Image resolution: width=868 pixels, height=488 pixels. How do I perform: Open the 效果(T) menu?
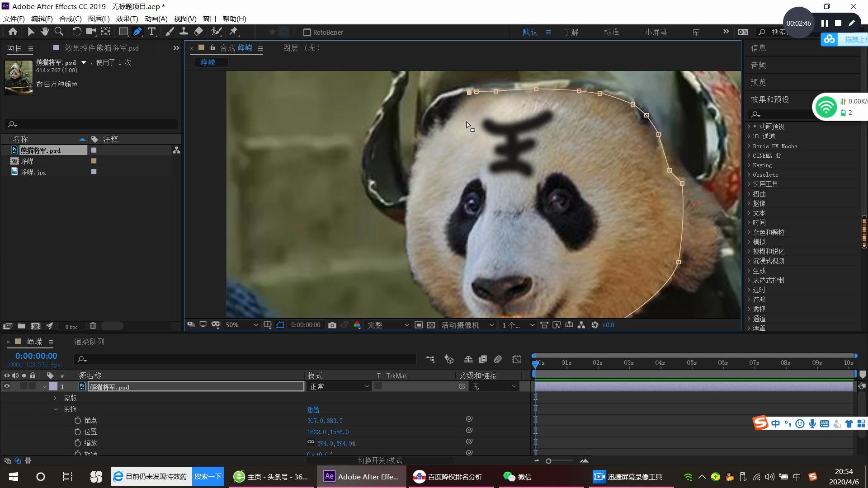[x=127, y=19]
